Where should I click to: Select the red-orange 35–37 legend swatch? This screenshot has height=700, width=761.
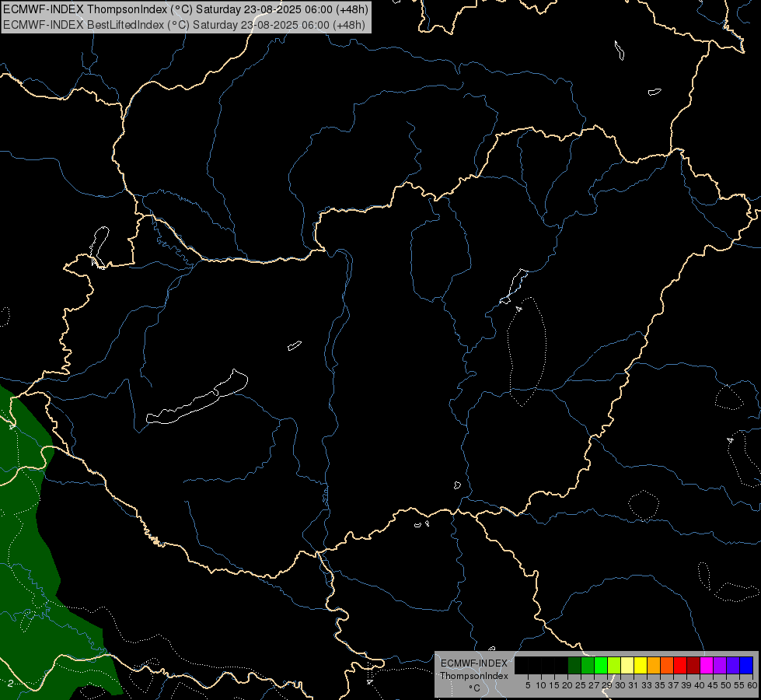pos(667,665)
